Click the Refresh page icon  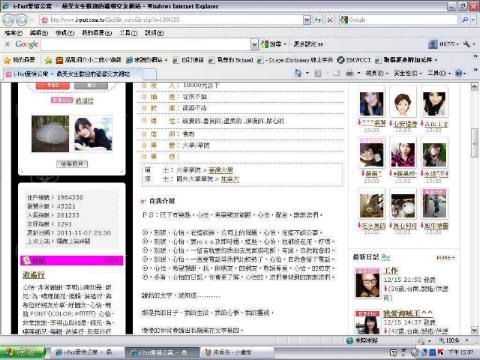[x=318, y=20]
